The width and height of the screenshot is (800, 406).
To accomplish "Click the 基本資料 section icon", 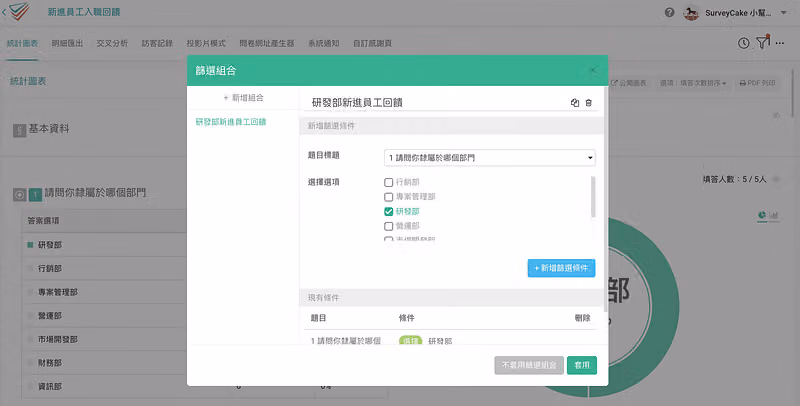I will coord(19,131).
